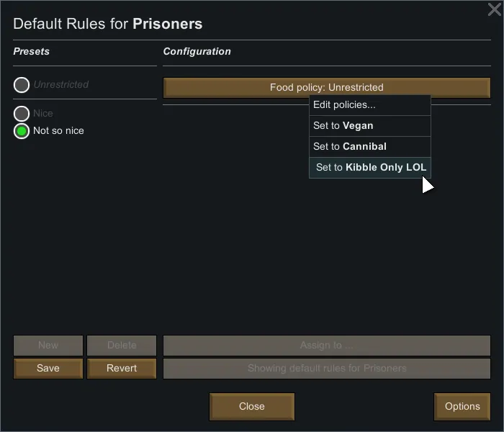
Task: Save the current rules
Action: tap(48, 368)
